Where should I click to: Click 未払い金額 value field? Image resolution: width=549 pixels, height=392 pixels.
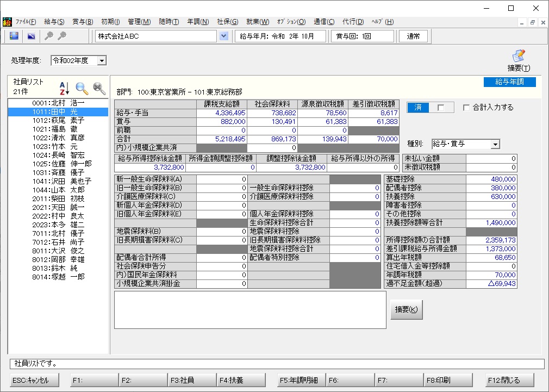(491, 159)
